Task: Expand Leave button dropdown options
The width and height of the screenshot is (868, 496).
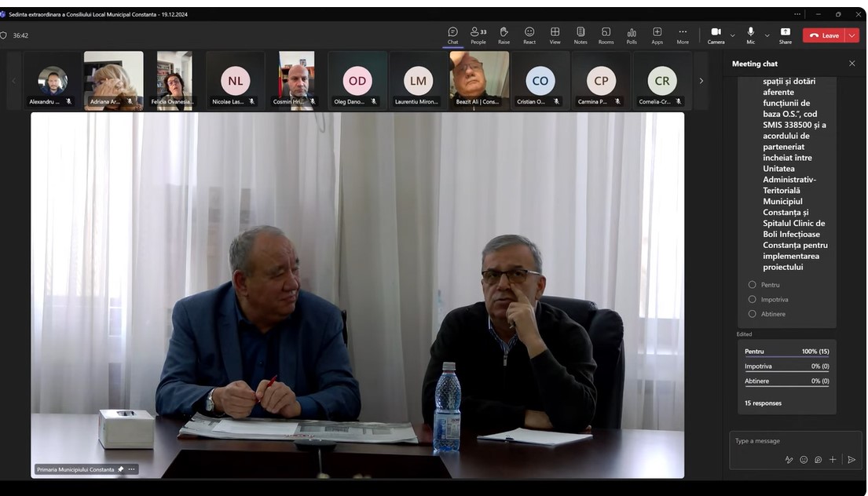Action: tap(852, 35)
